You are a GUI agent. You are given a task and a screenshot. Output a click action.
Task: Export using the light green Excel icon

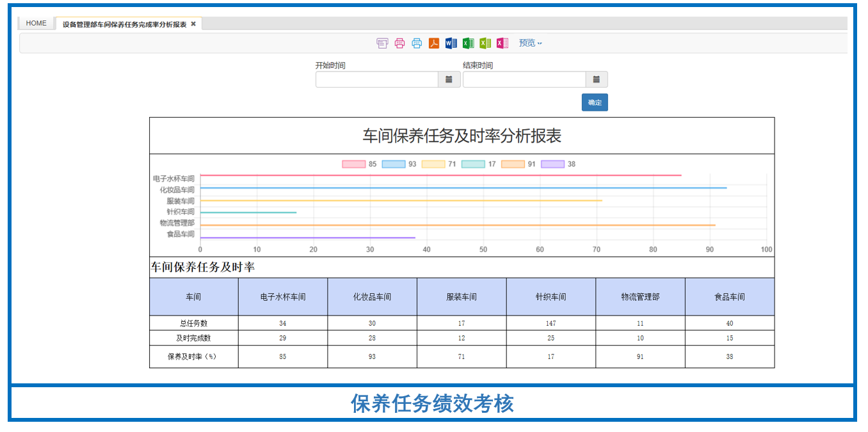point(486,42)
